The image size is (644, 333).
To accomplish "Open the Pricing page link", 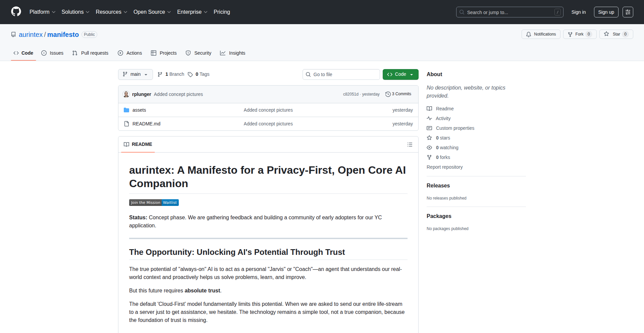I will (222, 12).
